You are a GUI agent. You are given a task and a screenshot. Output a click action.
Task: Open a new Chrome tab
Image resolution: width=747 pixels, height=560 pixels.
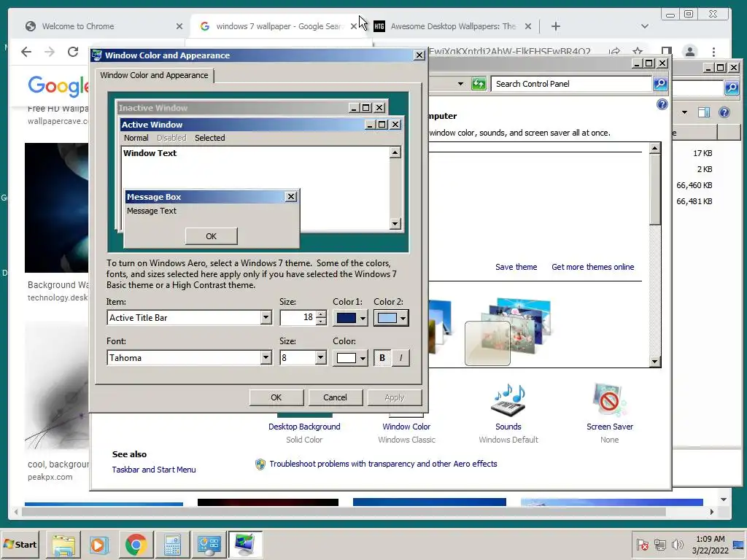point(555,26)
